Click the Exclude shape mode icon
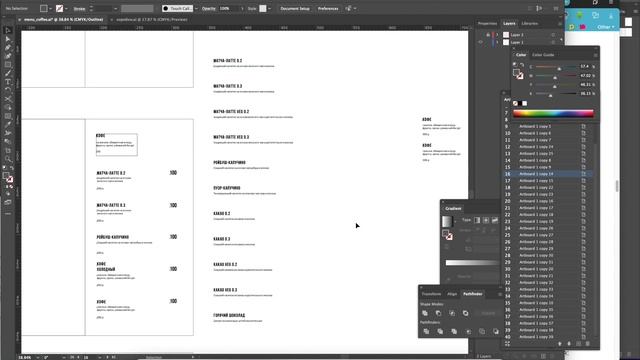The height and width of the screenshot is (360, 640). click(465, 313)
